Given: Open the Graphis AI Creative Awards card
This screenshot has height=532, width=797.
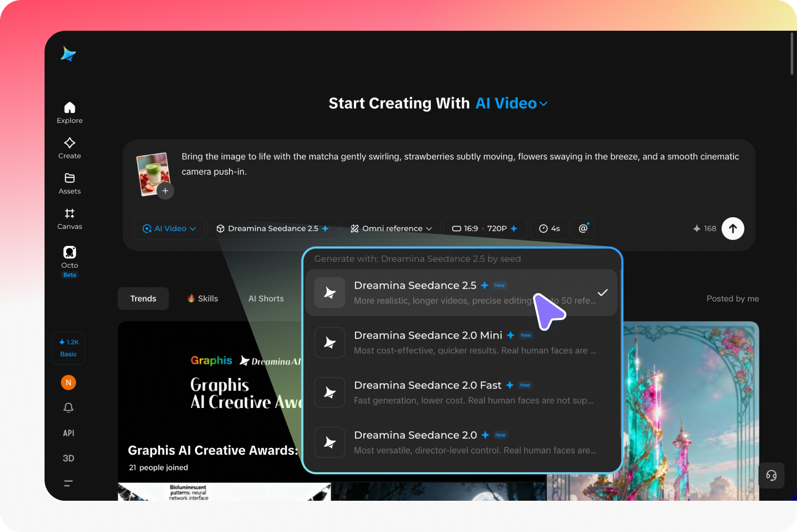Looking at the screenshot, I should [x=210, y=401].
